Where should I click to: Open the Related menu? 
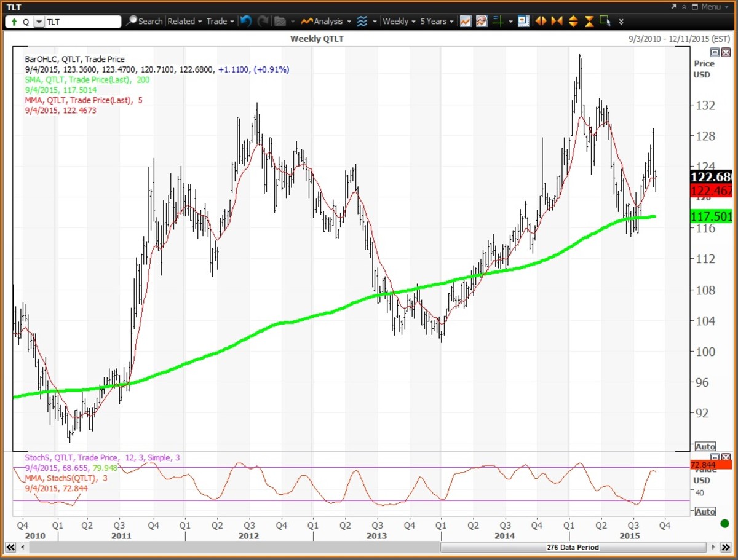click(x=184, y=22)
